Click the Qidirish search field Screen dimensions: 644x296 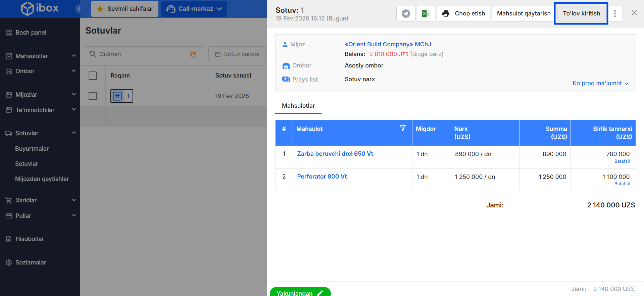(x=141, y=54)
